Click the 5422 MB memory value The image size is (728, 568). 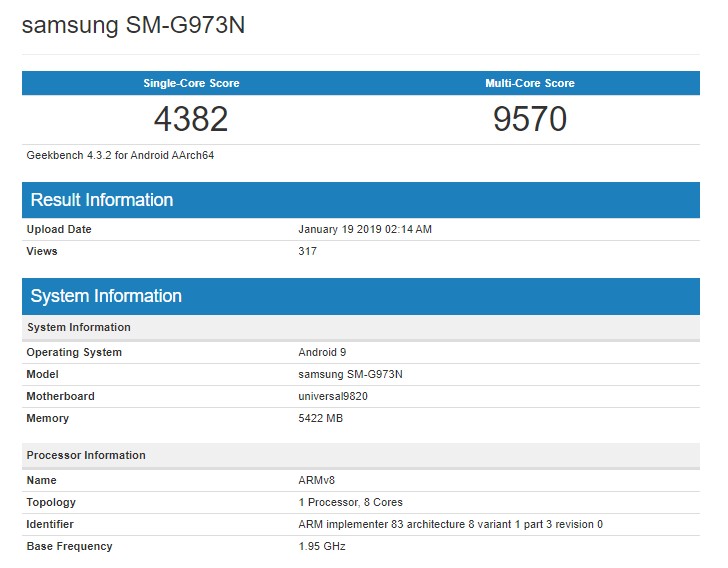coord(320,418)
